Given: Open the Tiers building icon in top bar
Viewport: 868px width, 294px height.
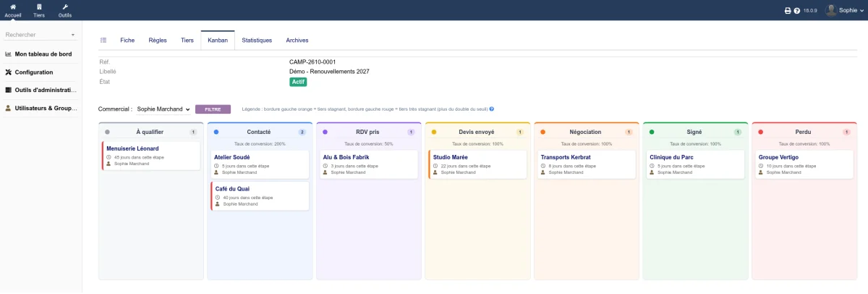Looking at the screenshot, I should (x=39, y=7).
